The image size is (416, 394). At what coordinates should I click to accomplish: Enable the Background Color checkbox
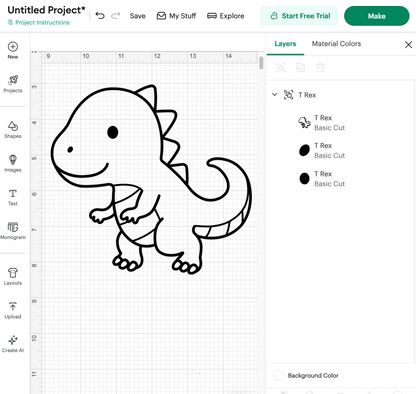click(x=279, y=375)
